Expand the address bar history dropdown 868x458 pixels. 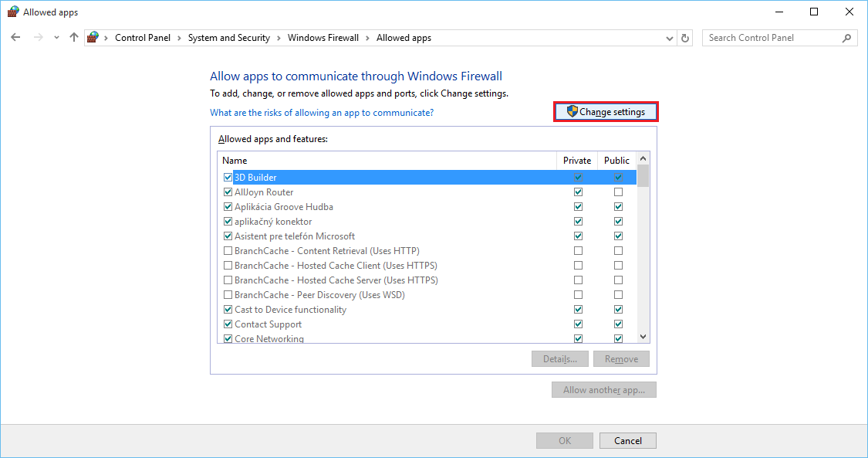669,38
